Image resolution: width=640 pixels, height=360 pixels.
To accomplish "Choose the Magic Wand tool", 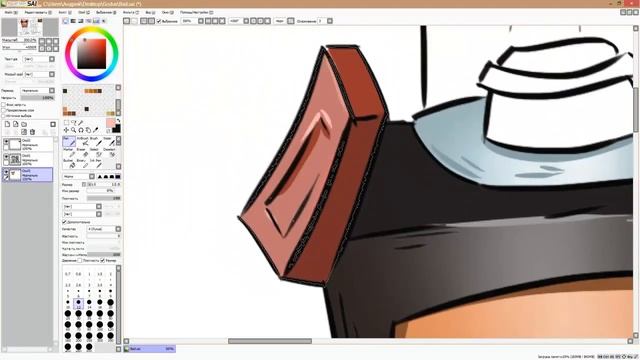I will coord(81,122).
